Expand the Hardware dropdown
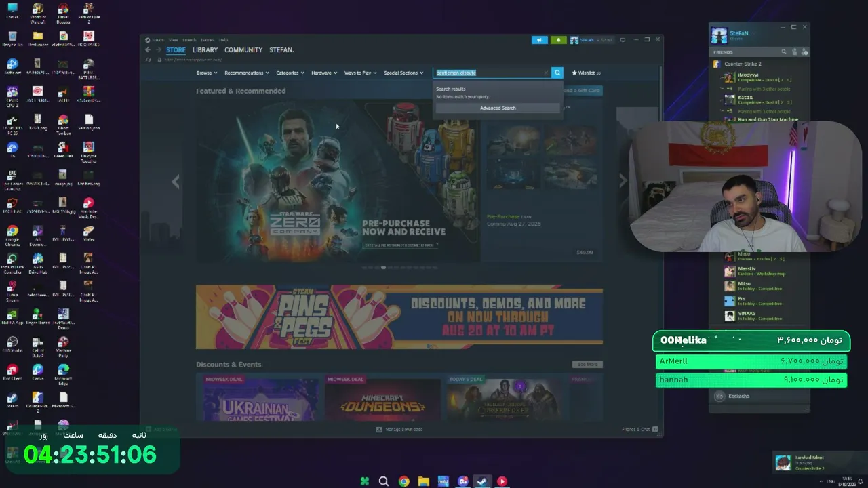Screen dimensions: 868x488 pos(325,73)
